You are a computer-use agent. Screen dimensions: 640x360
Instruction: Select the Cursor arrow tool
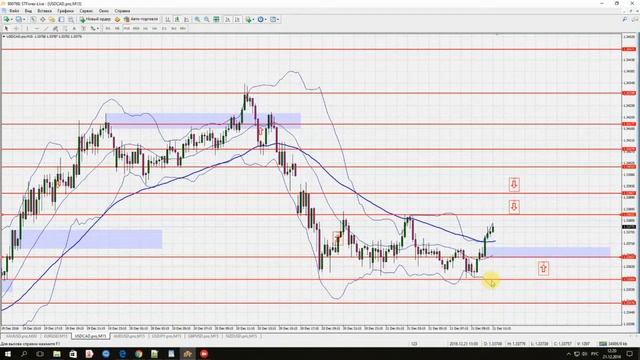6,28
